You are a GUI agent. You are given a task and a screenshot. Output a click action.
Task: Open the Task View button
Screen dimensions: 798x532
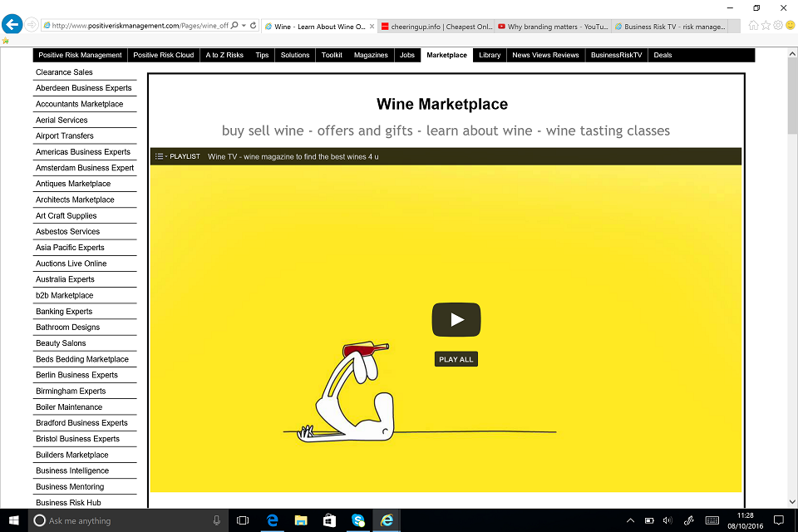tap(243, 520)
